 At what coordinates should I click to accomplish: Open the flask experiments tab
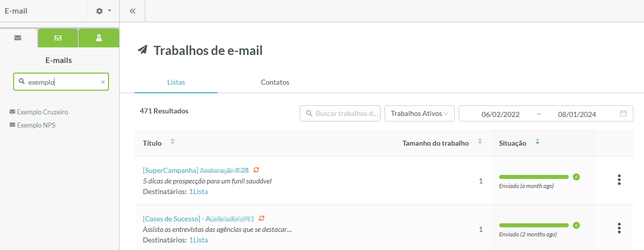click(x=99, y=38)
